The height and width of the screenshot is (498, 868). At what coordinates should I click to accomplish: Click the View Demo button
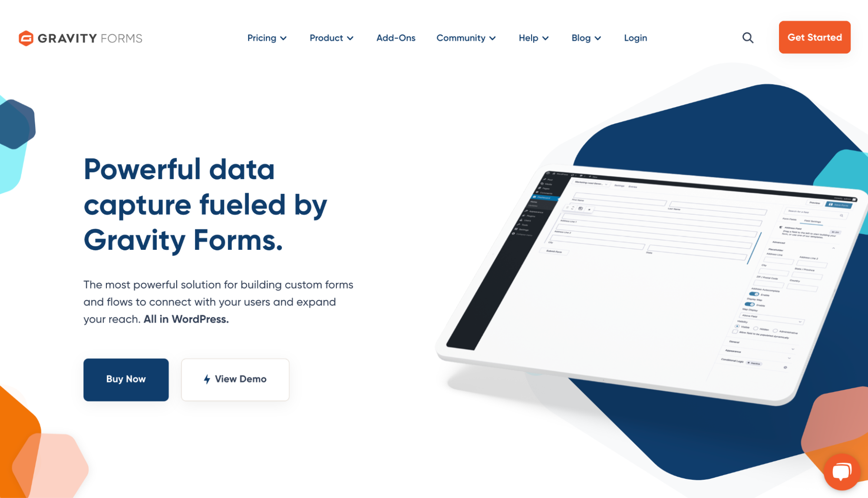[x=235, y=379]
